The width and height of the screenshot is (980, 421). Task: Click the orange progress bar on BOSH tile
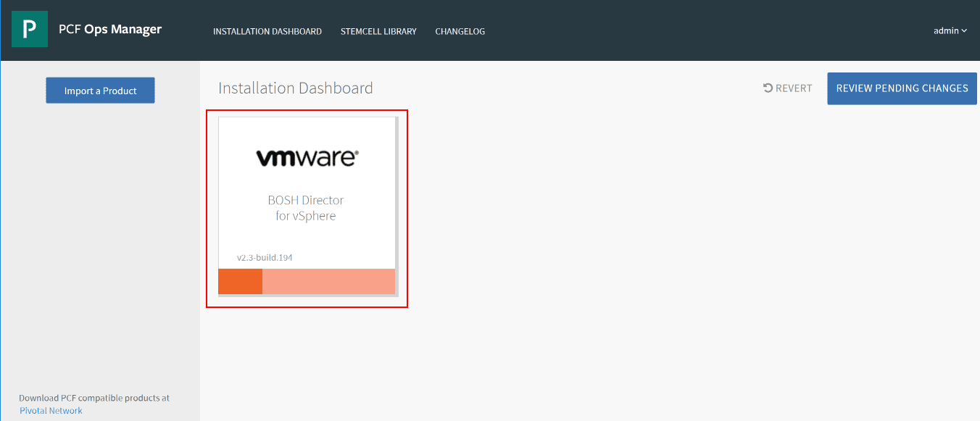pyautogui.click(x=307, y=281)
